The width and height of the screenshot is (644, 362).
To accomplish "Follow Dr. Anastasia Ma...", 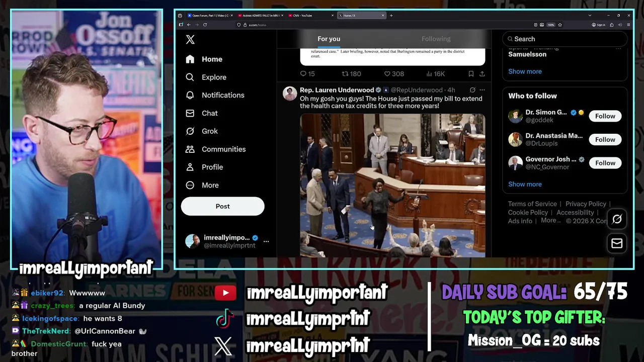I will (x=605, y=139).
